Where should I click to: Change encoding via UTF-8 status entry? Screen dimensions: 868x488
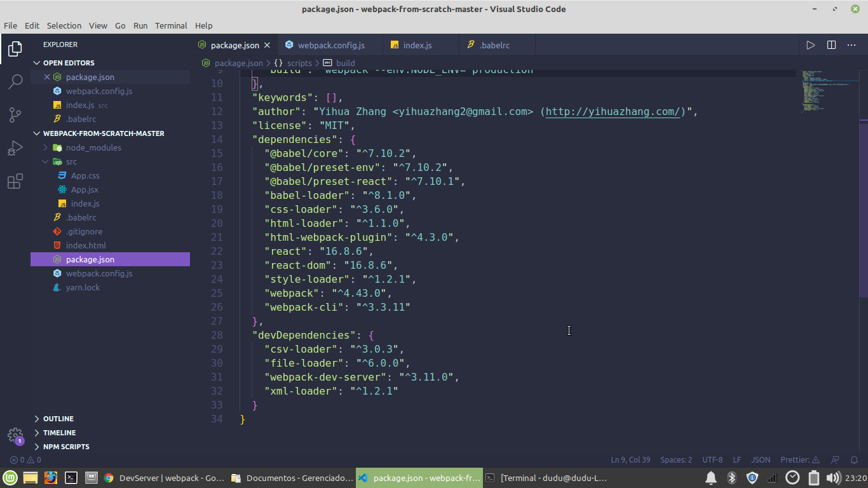(x=712, y=460)
